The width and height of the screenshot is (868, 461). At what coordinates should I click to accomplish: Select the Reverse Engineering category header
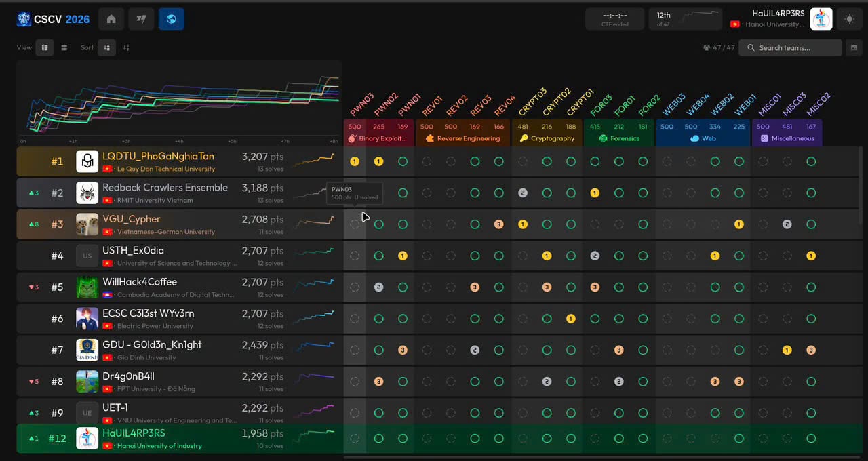coord(463,138)
